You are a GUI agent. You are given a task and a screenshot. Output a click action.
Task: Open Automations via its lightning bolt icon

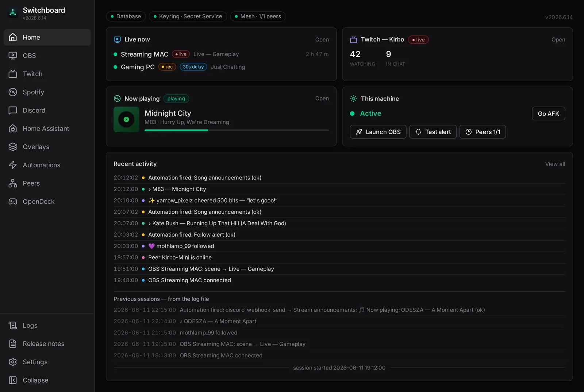(x=13, y=165)
